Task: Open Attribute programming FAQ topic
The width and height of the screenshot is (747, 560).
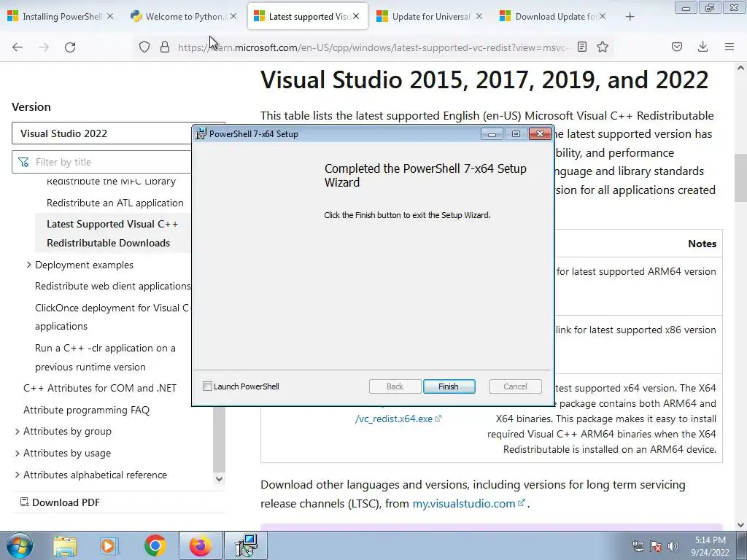Action: point(86,410)
